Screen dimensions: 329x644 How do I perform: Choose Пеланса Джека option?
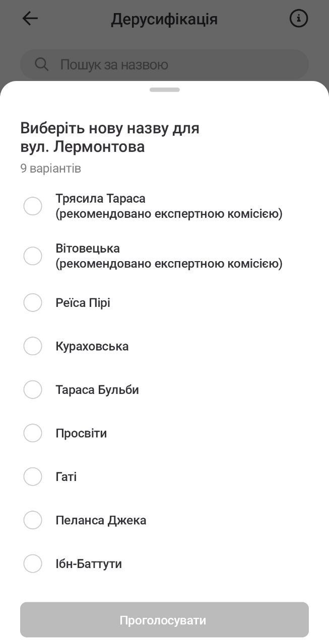coord(33,520)
